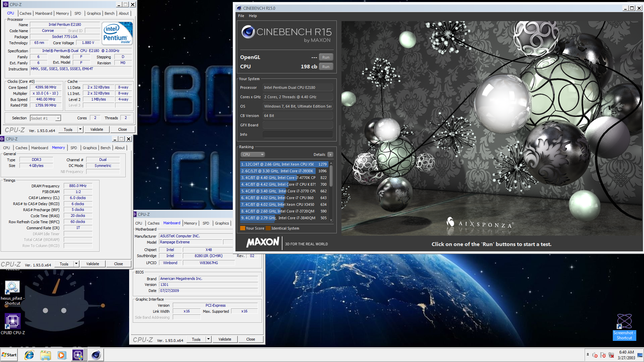This screenshot has height=362, width=644.
Task: Show hidden system tray icons
Action: pyautogui.click(x=588, y=355)
